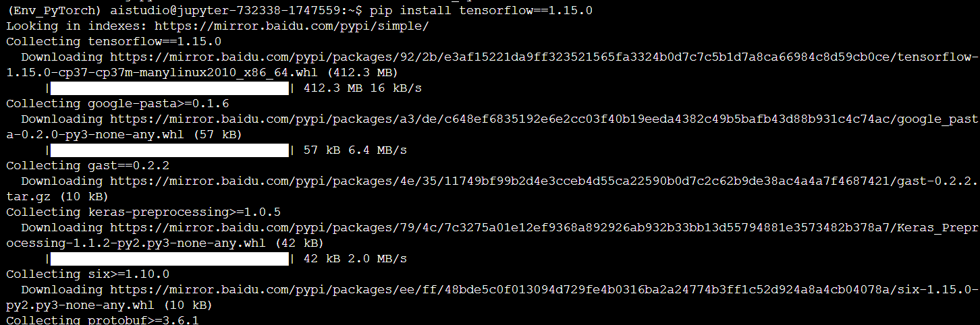Click the Keras 42 kB progress bar
The image size is (980, 325).
170,259
